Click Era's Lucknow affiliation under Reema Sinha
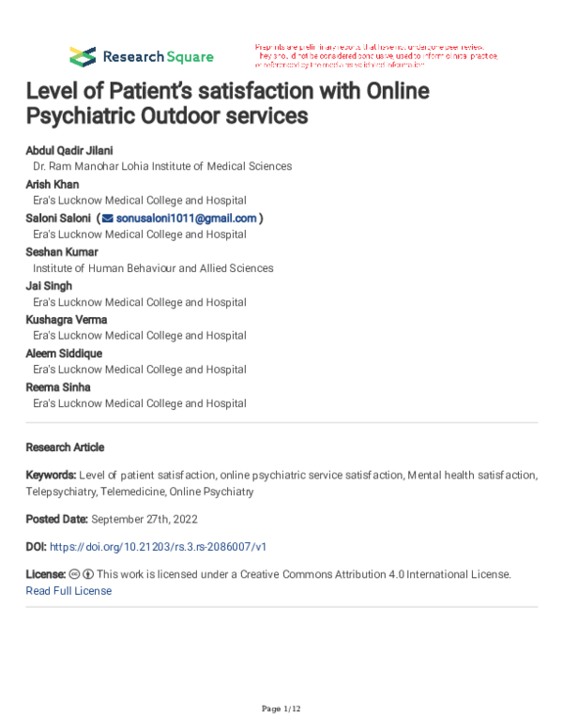Viewport: 563px width, 728px height. tap(140, 403)
